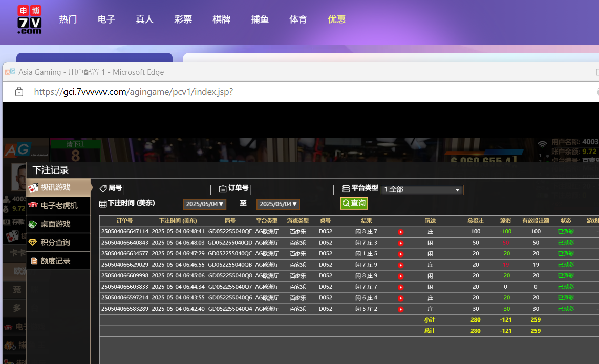Select the 视讯游戏 tab in sidebar
The width and height of the screenshot is (599, 364).
point(58,187)
